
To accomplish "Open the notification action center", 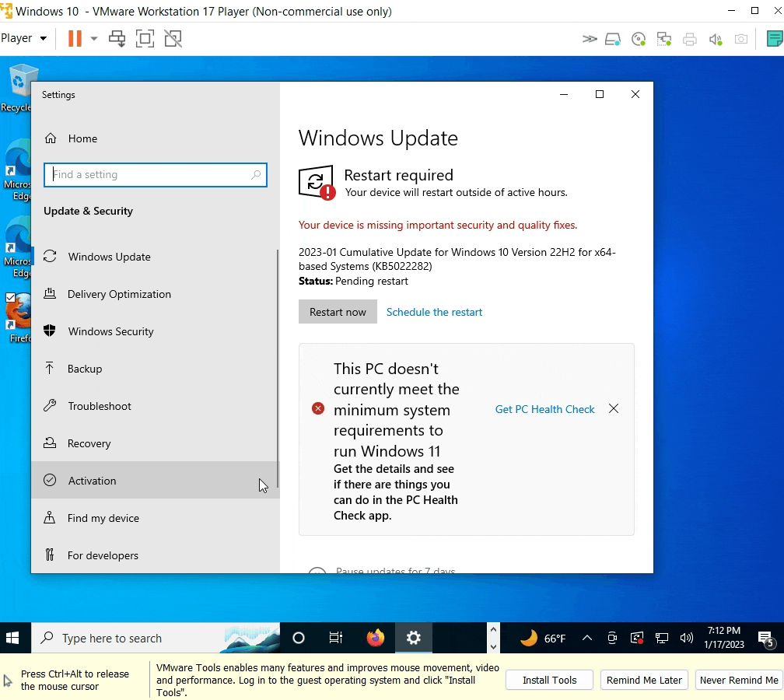I will pyautogui.click(x=765, y=638).
